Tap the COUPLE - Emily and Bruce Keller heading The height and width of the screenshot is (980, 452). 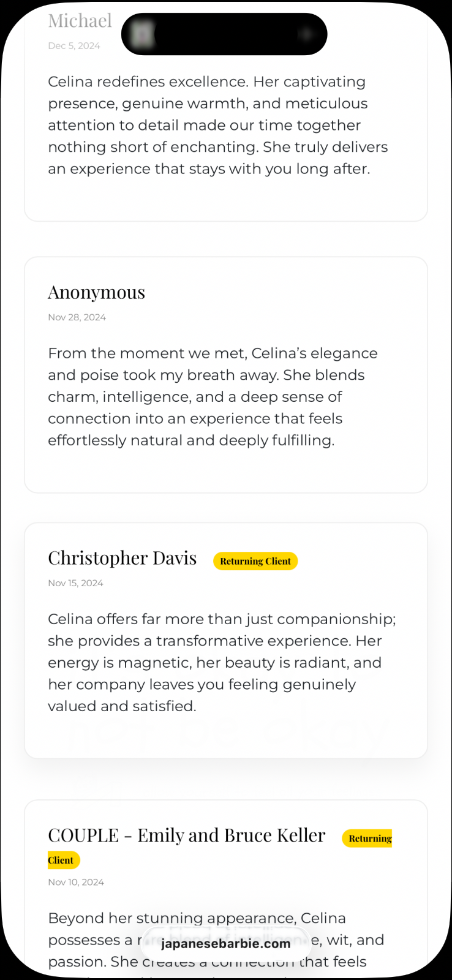[x=187, y=835]
